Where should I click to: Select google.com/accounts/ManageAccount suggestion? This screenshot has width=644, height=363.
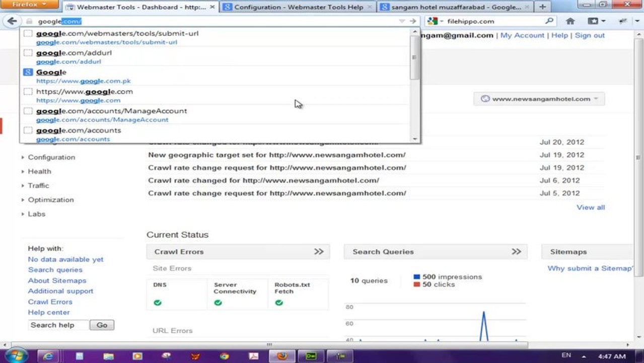216,115
